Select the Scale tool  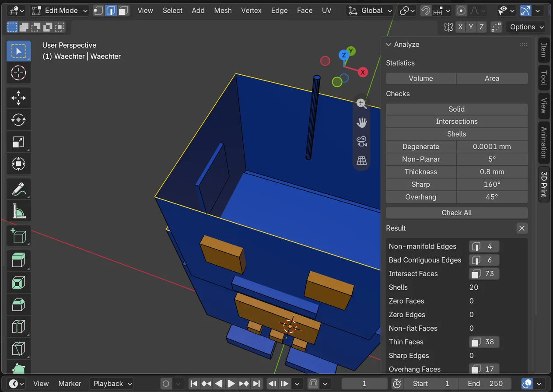(x=18, y=142)
